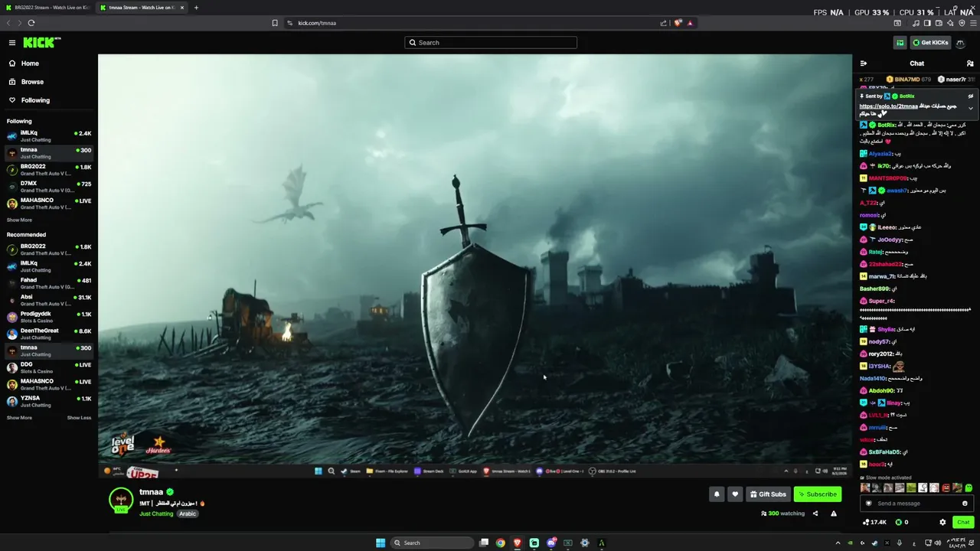Open the user profile avatar menu
Screen dimensions: 980x551
tap(961, 43)
